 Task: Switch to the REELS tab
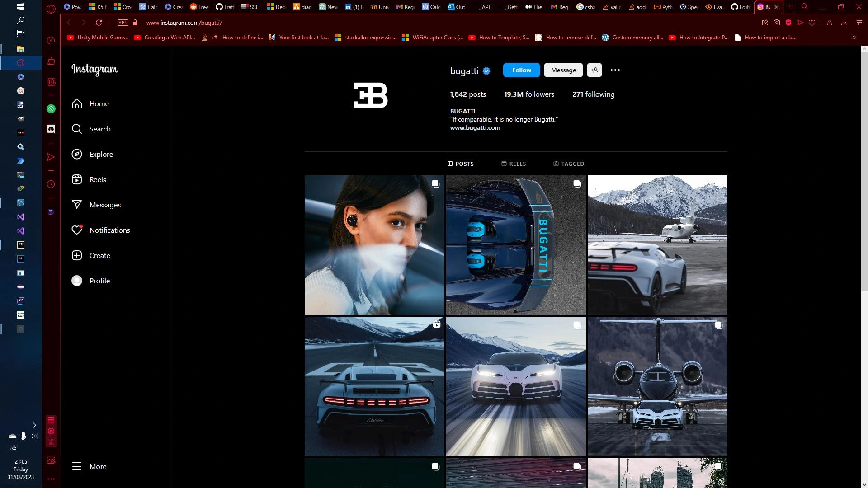[514, 164]
